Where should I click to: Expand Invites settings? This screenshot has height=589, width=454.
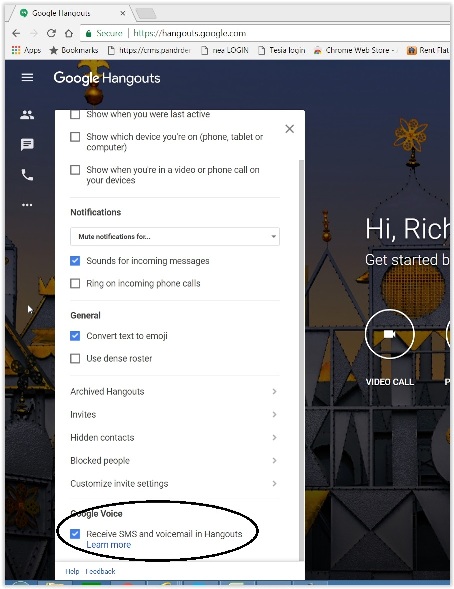pos(175,414)
